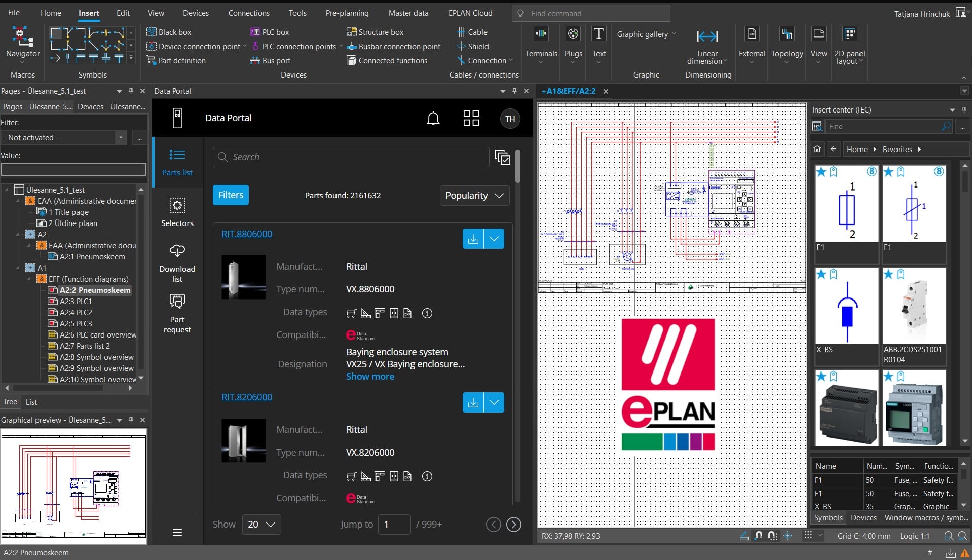Click the Jump to page field
The width and height of the screenshot is (972, 560).
(394, 524)
